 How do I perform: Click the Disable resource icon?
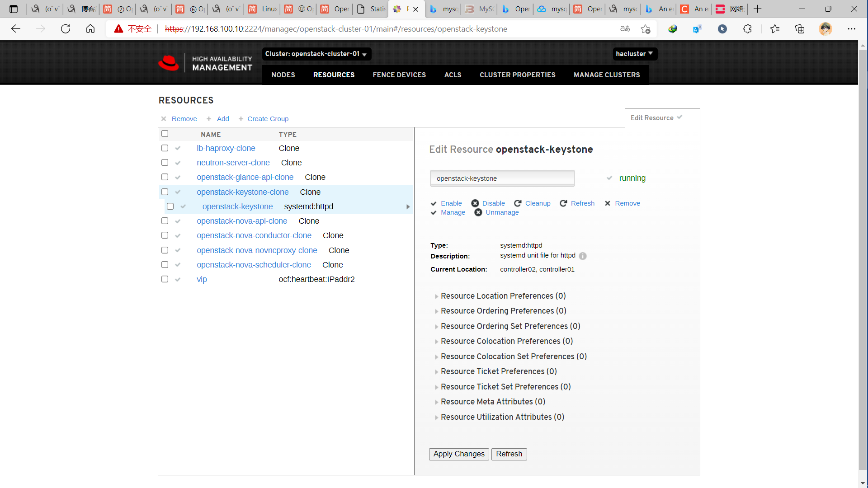tap(475, 203)
